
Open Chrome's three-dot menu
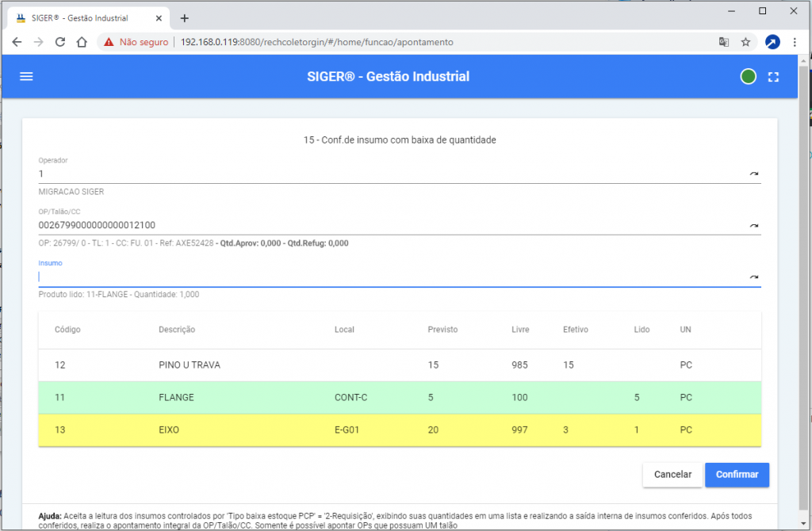click(794, 42)
